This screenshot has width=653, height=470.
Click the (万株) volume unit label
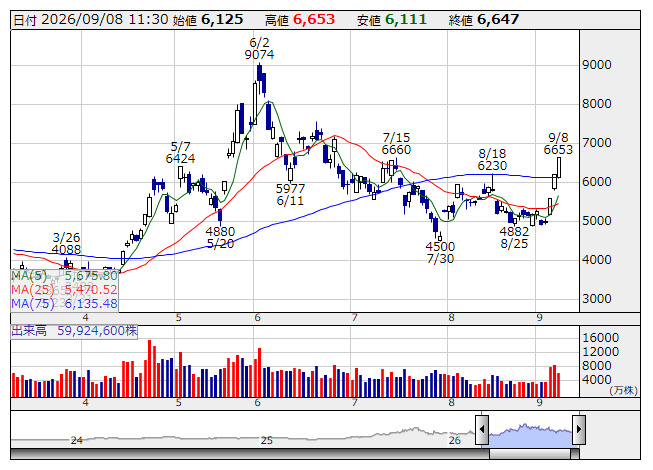pyautogui.click(x=623, y=390)
